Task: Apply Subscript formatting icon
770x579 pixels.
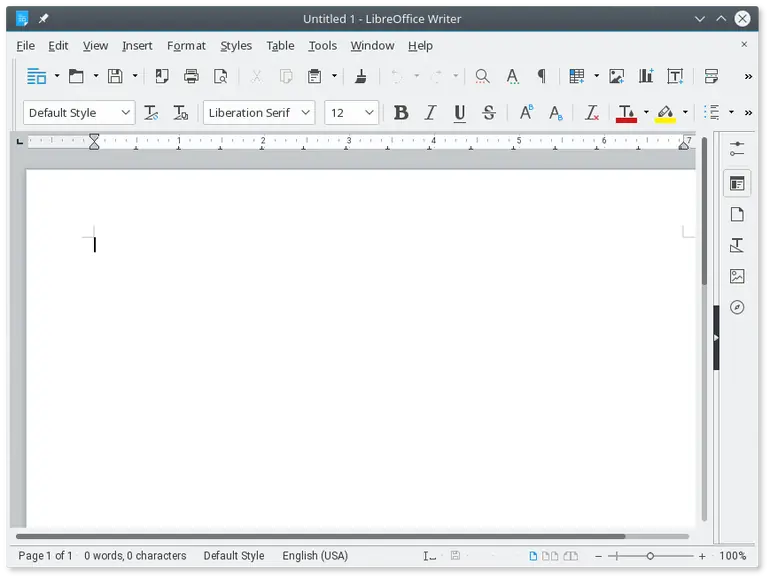Action: [x=555, y=113]
